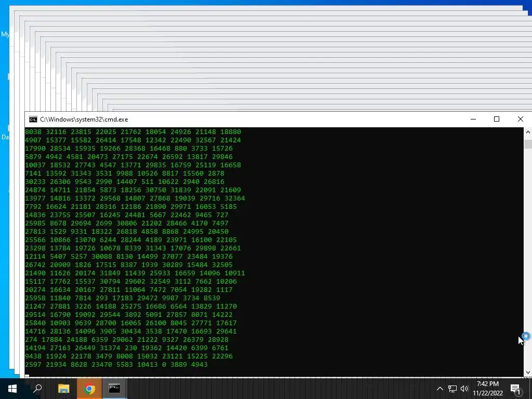The image size is (532, 399).
Task: Click the number 22661 in the console
Action: pyautogui.click(x=230, y=248)
